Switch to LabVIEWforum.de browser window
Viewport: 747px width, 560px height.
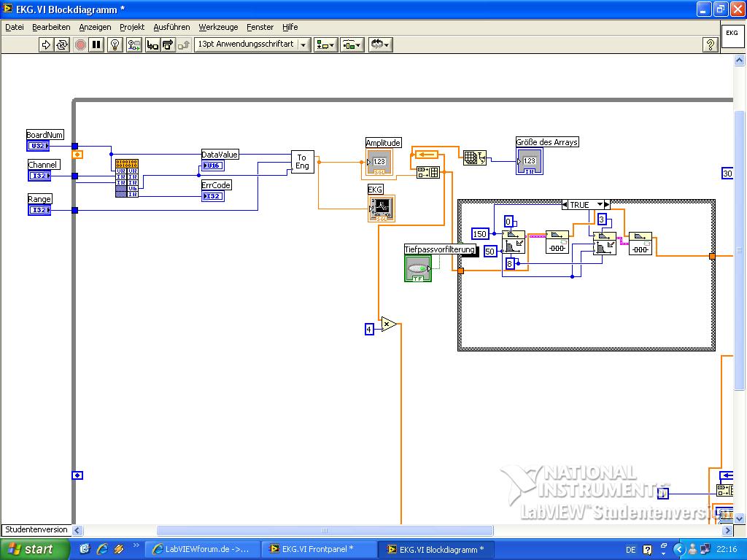(202, 550)
